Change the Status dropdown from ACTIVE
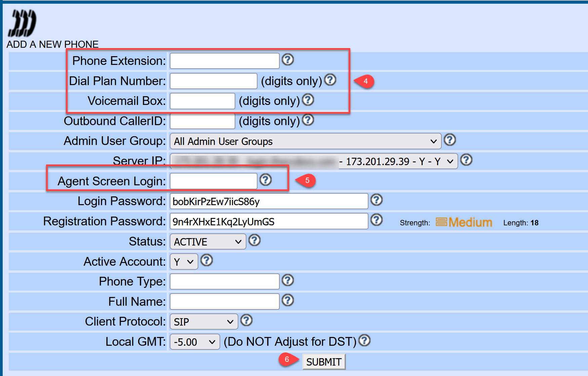This screenshot has height=376, width=588. 208,241
